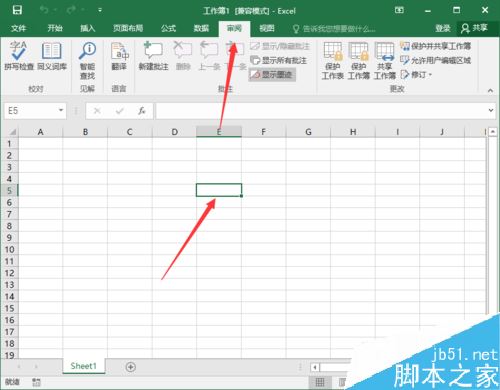The height and width of the screenshot is (390, 500).
Task: Open 智能查找 smart lookup
Action: 87,60
